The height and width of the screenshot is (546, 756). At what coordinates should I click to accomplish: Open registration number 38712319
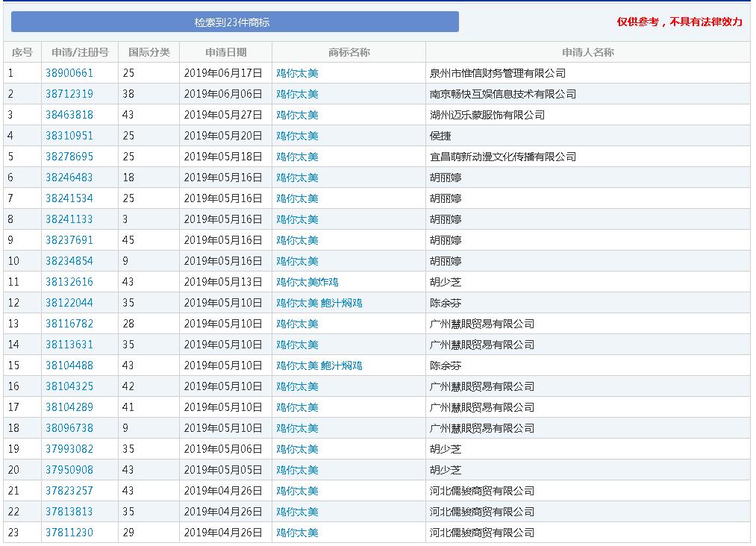[69, 94]
